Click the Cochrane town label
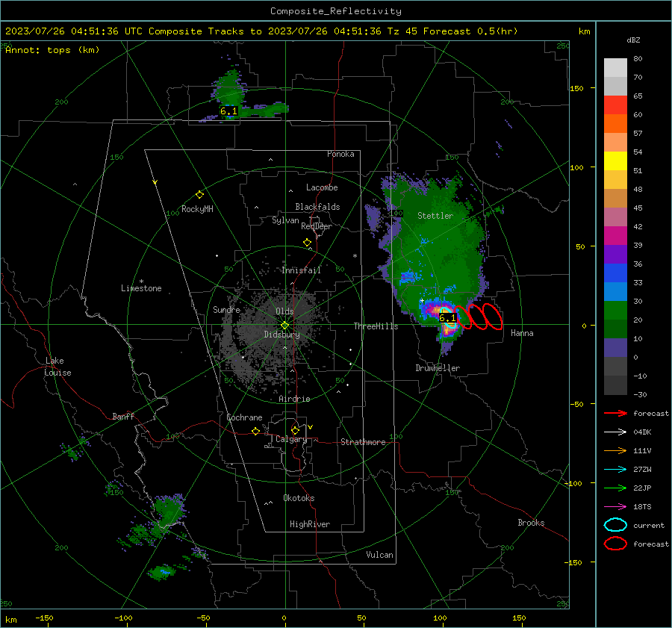Image resolution: width=672 pixels, height=628 pixels. coord(244,417)
